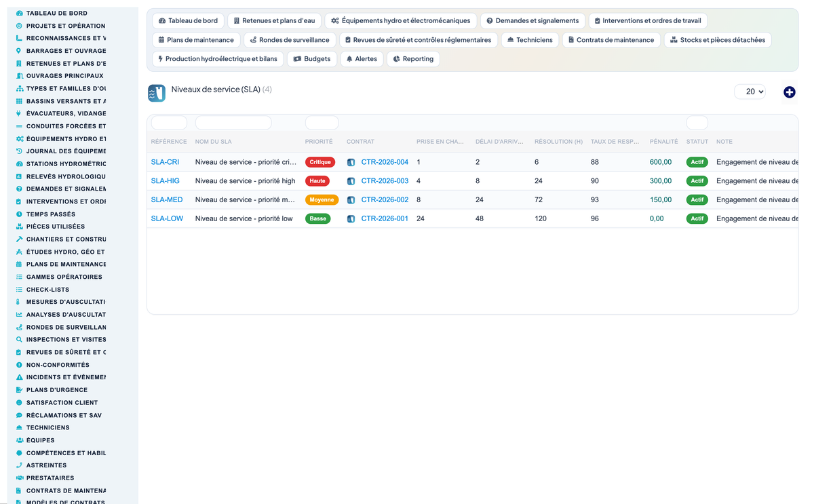
Task: Click contract icon beside CTR-2026-001
Action: [x=351, y=219]
